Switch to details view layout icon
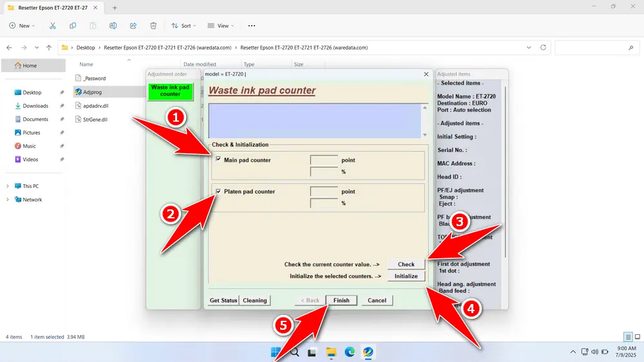Viewport: 644px width, 362px height. pos(628,337)
